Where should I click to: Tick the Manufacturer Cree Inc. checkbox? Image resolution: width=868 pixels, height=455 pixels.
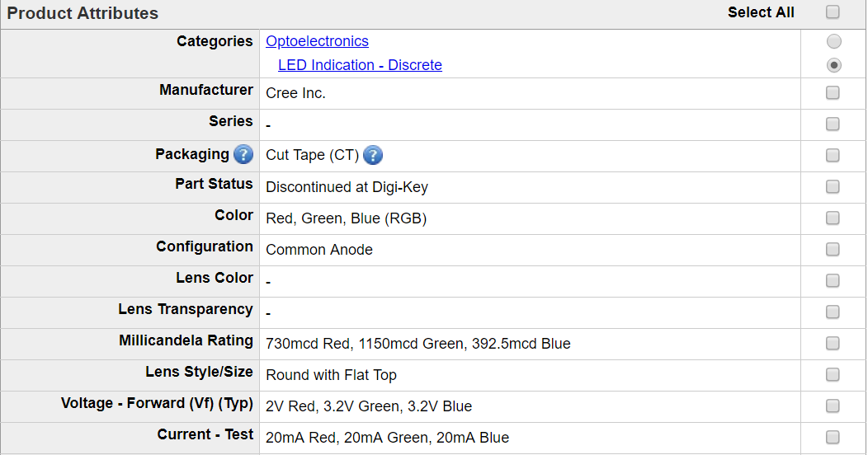point(833,92)
